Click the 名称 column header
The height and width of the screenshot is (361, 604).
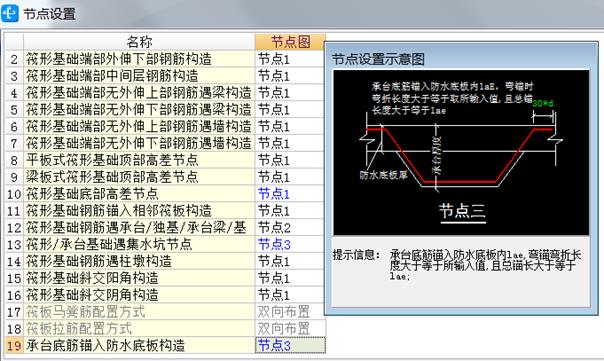pyautogui.click(x=139, y=42)
